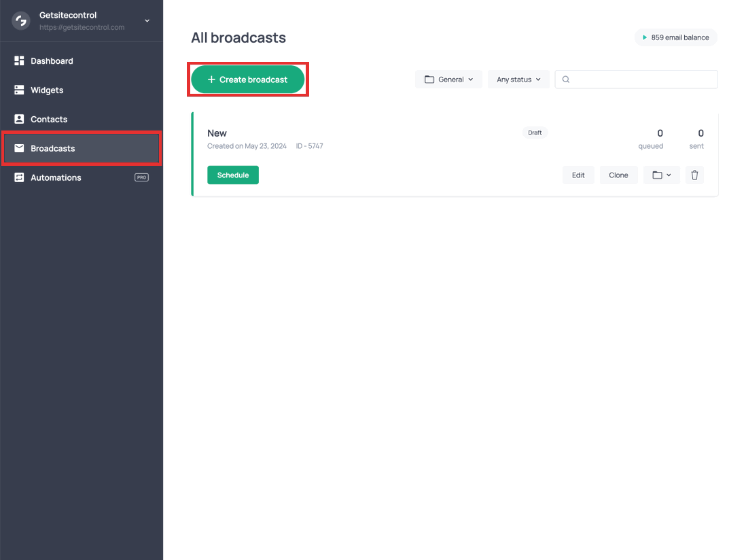
Task: Open move-to-folder dropdown on New broadcast
Action: pyautogui.click(x=662, y=175)
